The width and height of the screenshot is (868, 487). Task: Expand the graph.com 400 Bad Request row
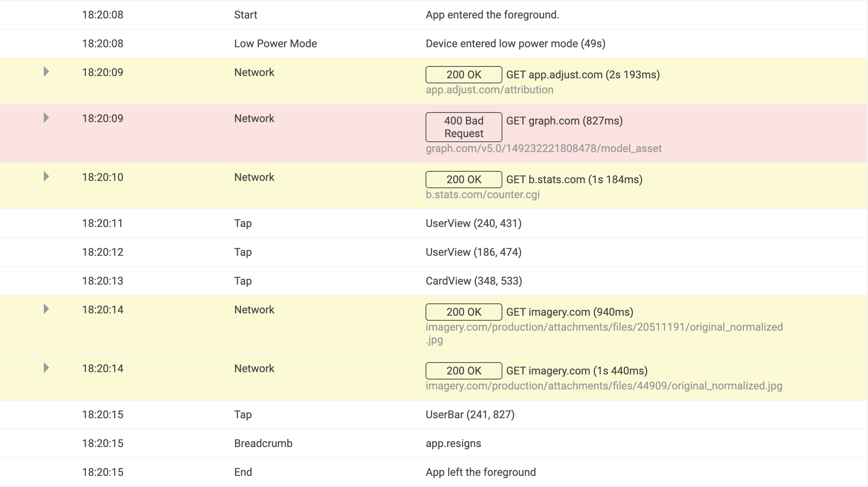[46, 118]
